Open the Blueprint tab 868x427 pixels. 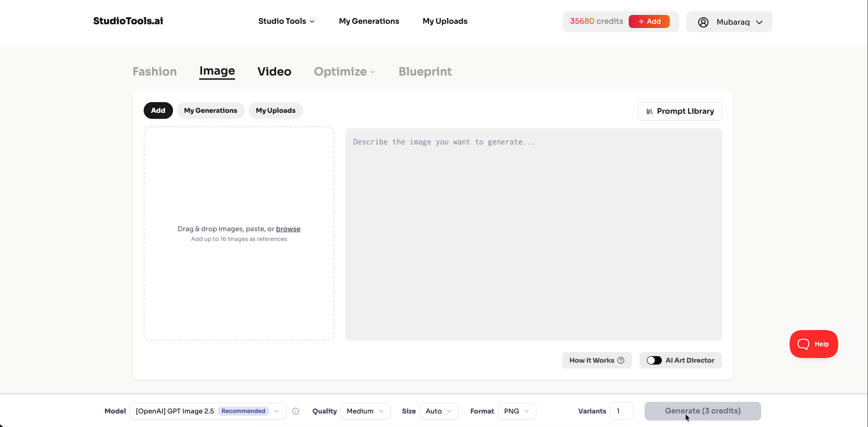(x=425, y=72)
